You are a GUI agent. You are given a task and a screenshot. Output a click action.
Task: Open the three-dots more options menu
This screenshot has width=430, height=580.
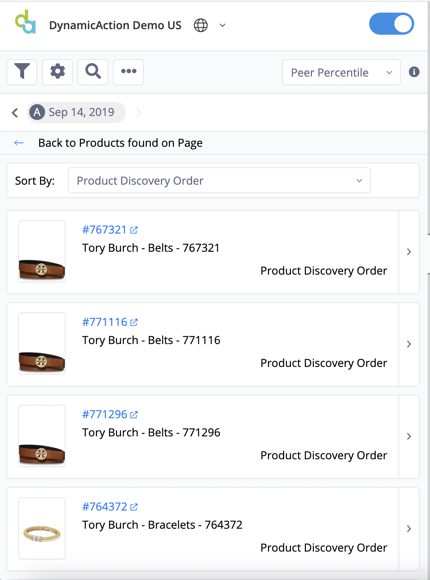pos(128,72)
